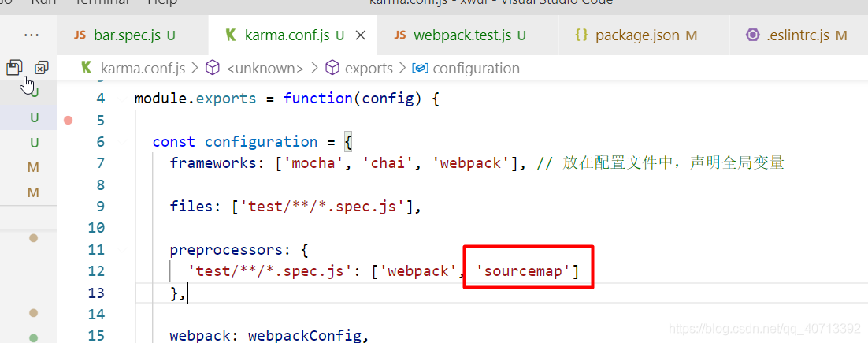
Task: Click line number 15 in the gutter
Action: [96, 336]
